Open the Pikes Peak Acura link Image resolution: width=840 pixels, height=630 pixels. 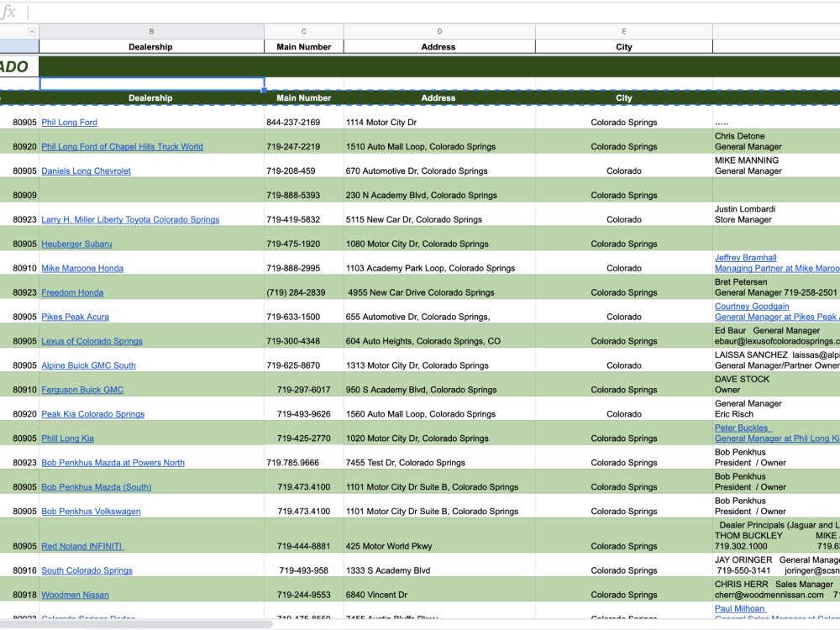(75, 317)
